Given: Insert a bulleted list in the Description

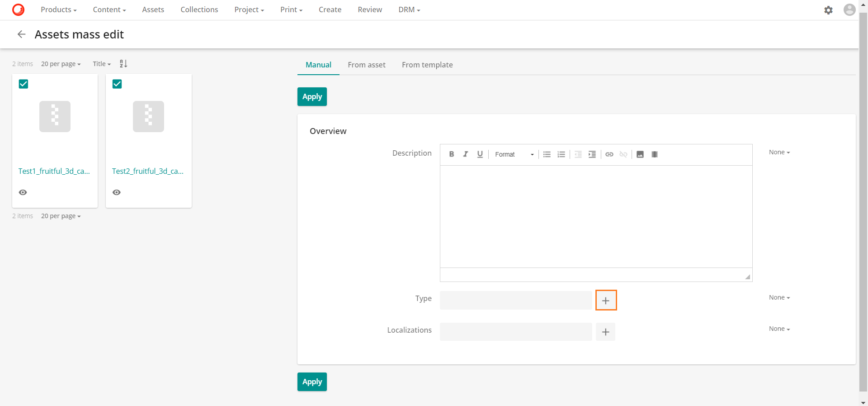Looking at the screenshot, I should (547, 154).
